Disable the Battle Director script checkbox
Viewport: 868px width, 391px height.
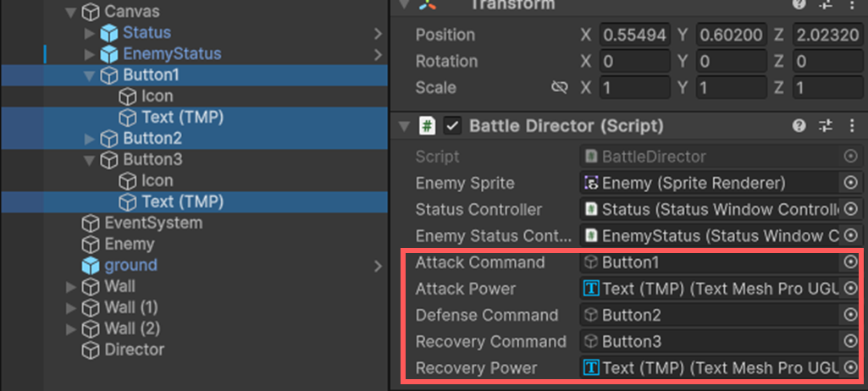453,126
